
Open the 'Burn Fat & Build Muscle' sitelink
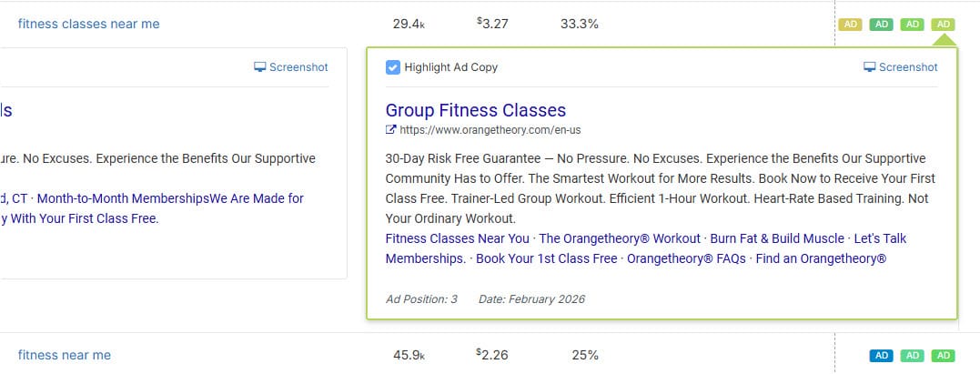click(777, 238)
